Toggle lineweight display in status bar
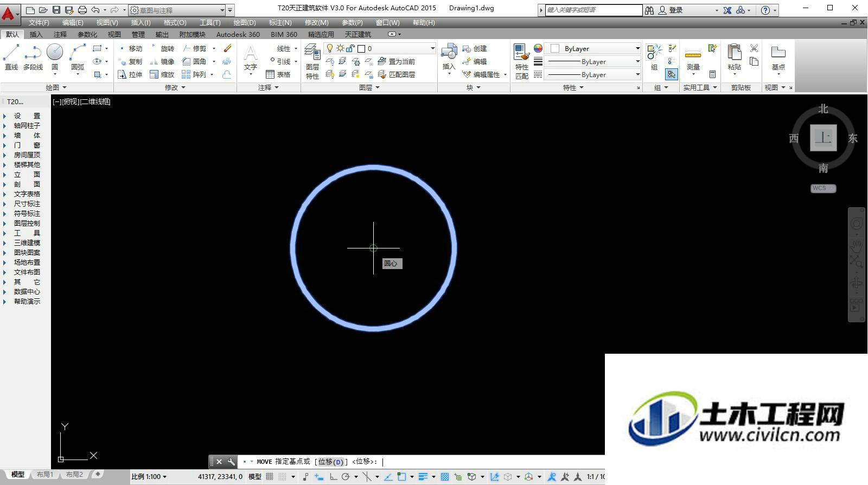 (423, 477)
